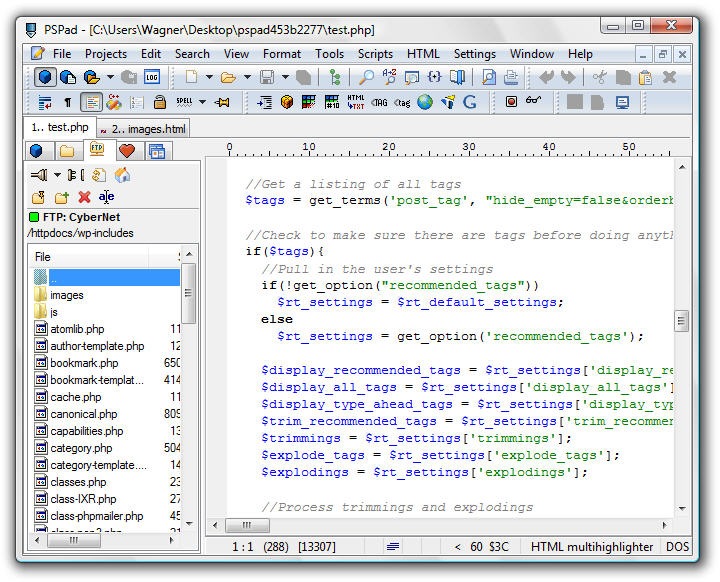
Task: Open the File menu
Action: click(62, 54)
